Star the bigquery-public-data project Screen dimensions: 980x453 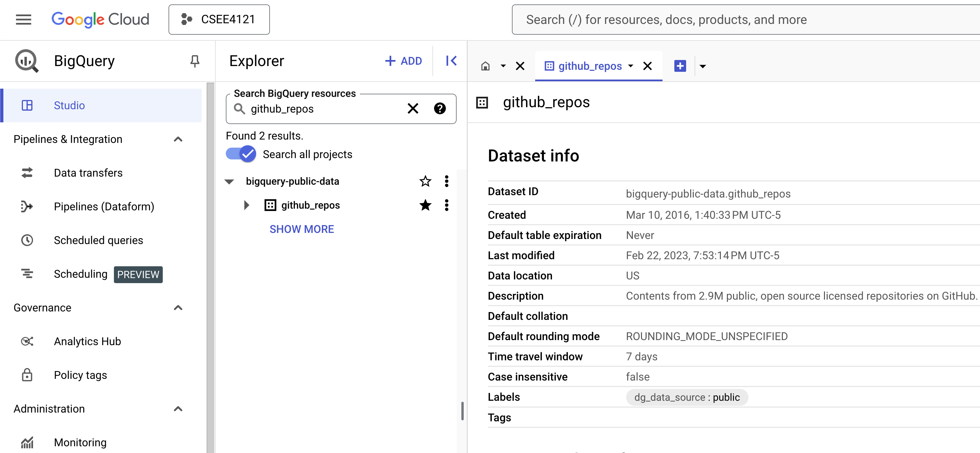(x=425, y=181)
